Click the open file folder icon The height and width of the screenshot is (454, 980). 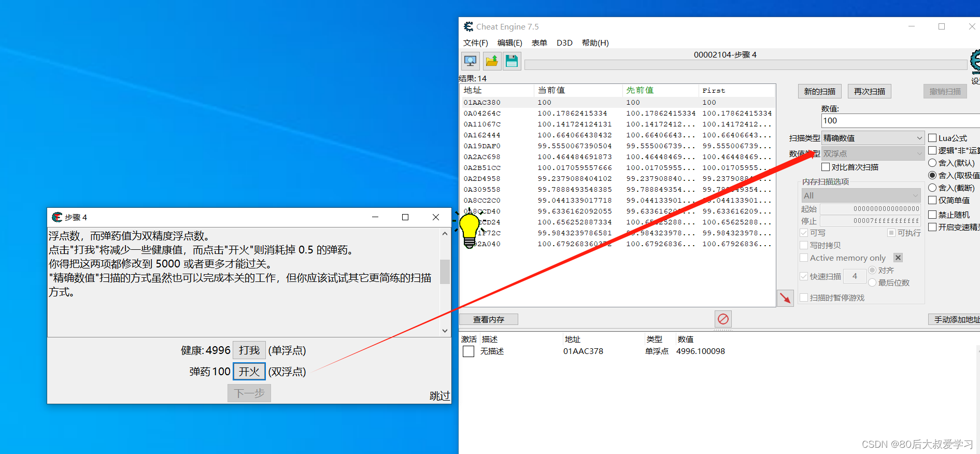coord(491,61)
